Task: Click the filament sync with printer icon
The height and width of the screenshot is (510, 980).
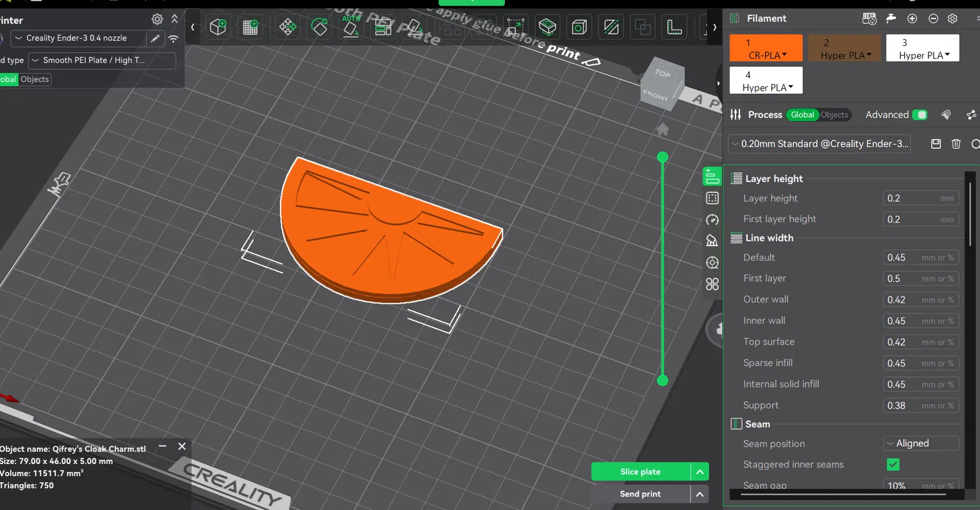Action: point(869,18)
